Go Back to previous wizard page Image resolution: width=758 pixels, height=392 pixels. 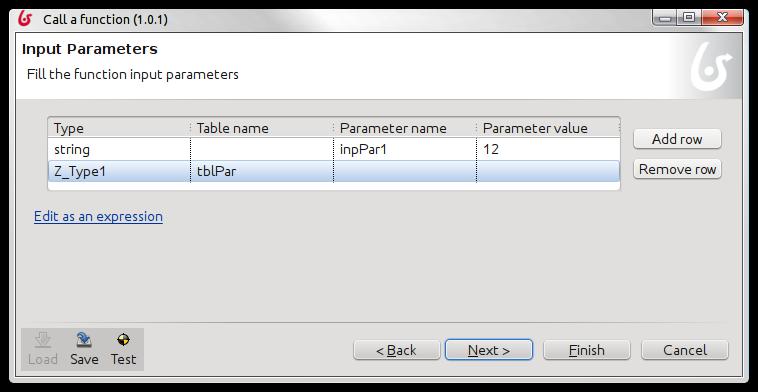(x=396, y=350)
